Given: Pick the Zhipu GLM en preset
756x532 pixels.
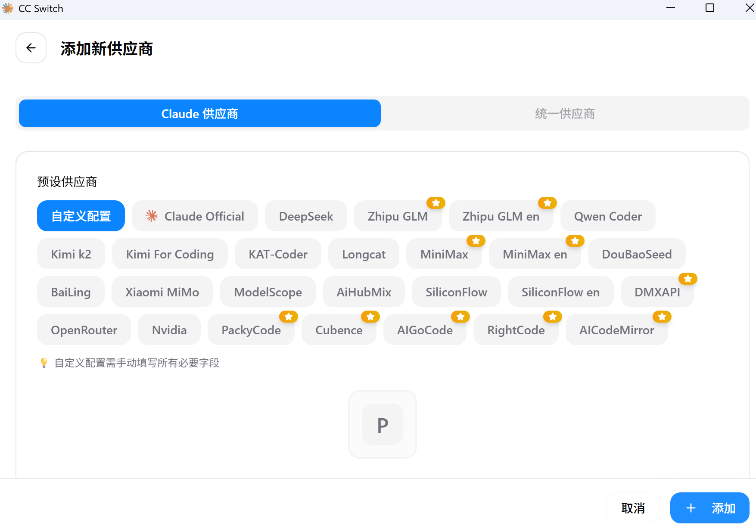Looking at the screenshot, I should pyautogui.click(x=501, y=216).
